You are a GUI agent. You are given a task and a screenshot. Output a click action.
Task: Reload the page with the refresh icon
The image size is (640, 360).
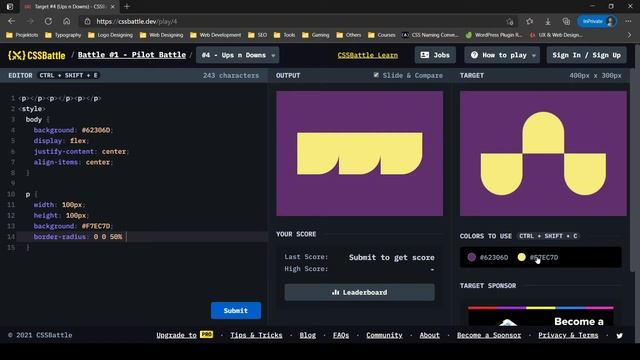[48, 21]
